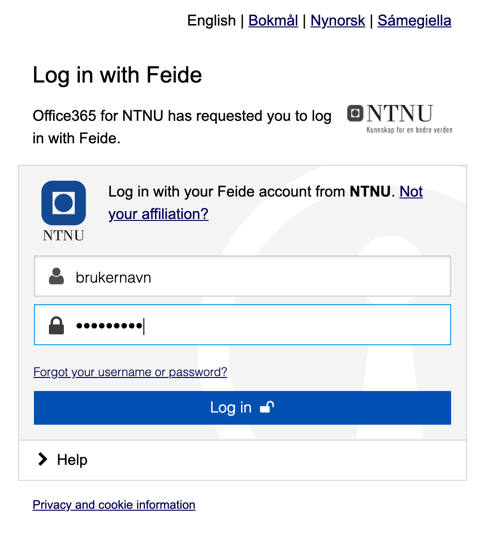Click the padlock icon in password field
The height and width of the screenshot is (539, 500).
pyautogui.click(x=56, y=325)
